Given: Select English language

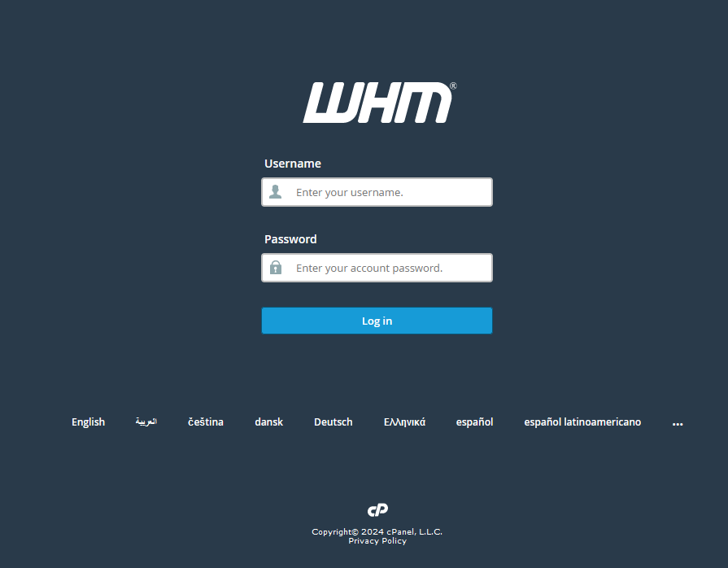Looking at the screenshot, I should coord(88,422).
